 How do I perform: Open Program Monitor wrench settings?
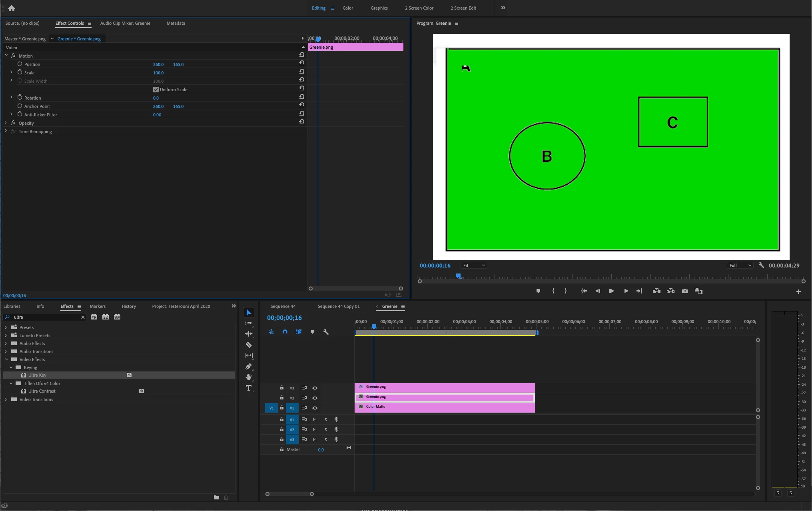click(761, 265)
